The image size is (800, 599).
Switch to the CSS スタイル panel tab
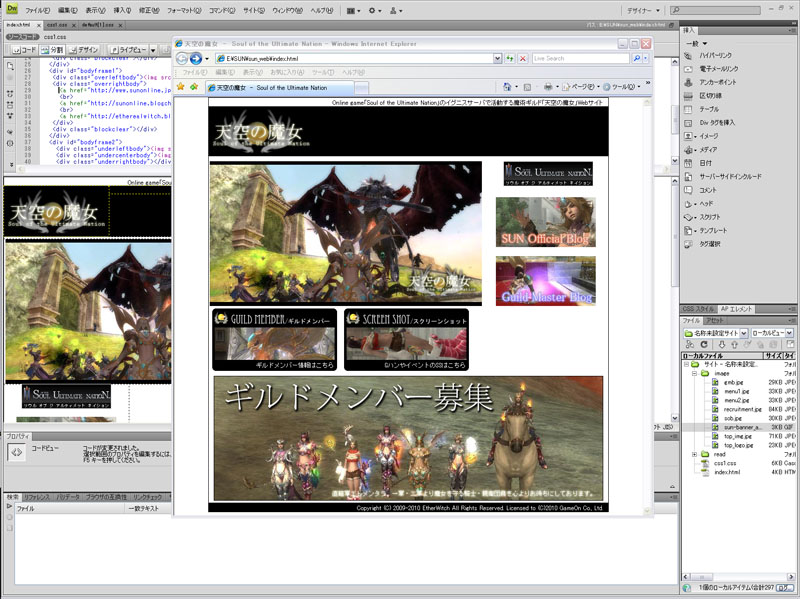(x=698, y=309)
